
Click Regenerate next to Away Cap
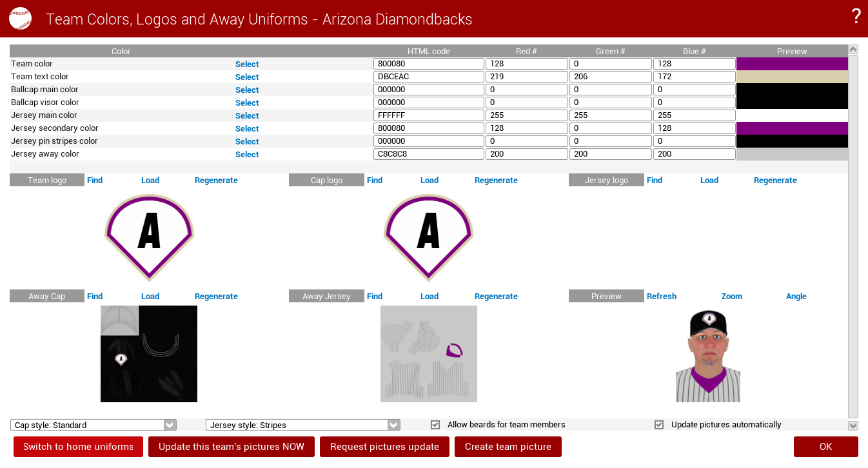coord(216,297)
